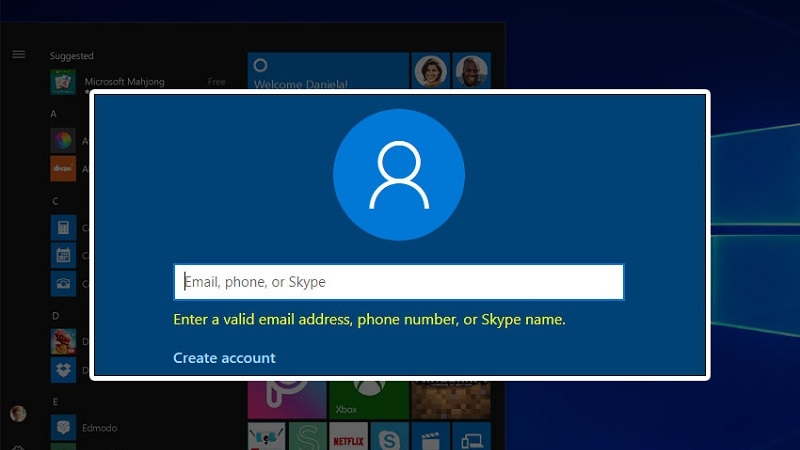The width and height of the screenshot is (800, 450).
Task: Open the Calculator app icon
Action: [x=63, y=227]
